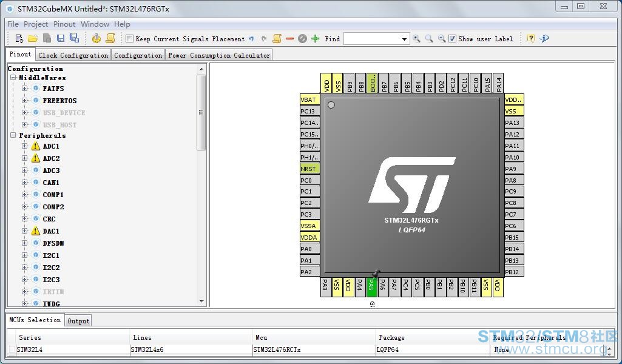Open the File menu
The height and width of the screenshot is (364, 622).
(x=13, y=24)
